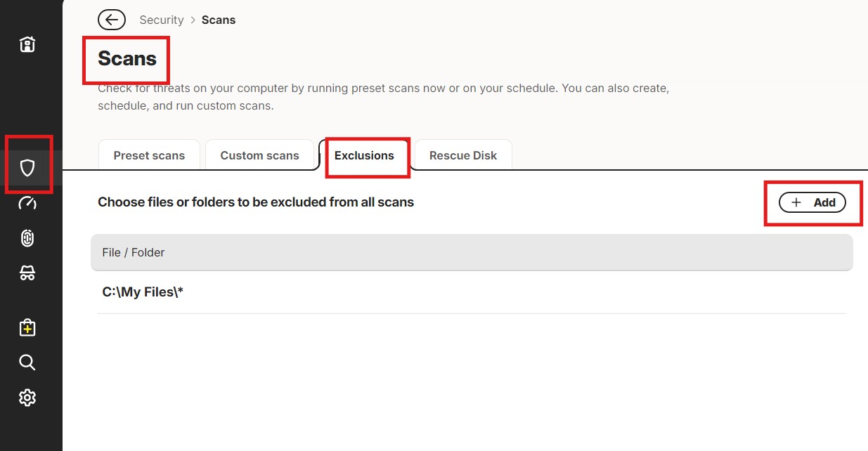Click the Scans breadcrumb text
Screen dimensions: 868x451
point(219,20)
